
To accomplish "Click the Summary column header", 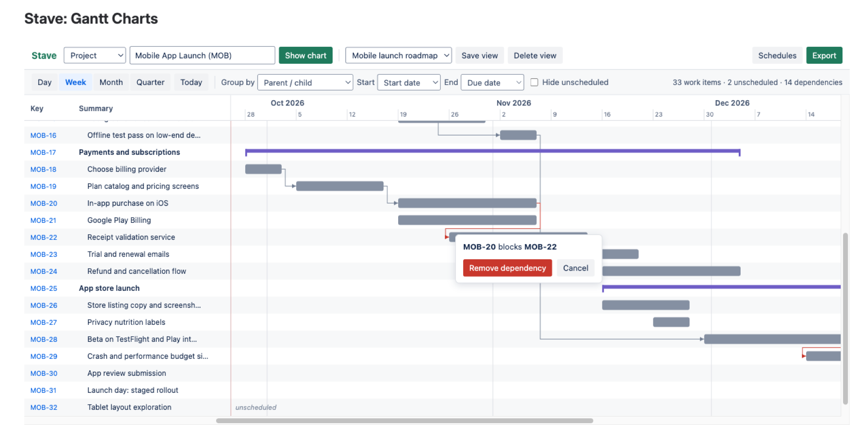I will 96,109.
